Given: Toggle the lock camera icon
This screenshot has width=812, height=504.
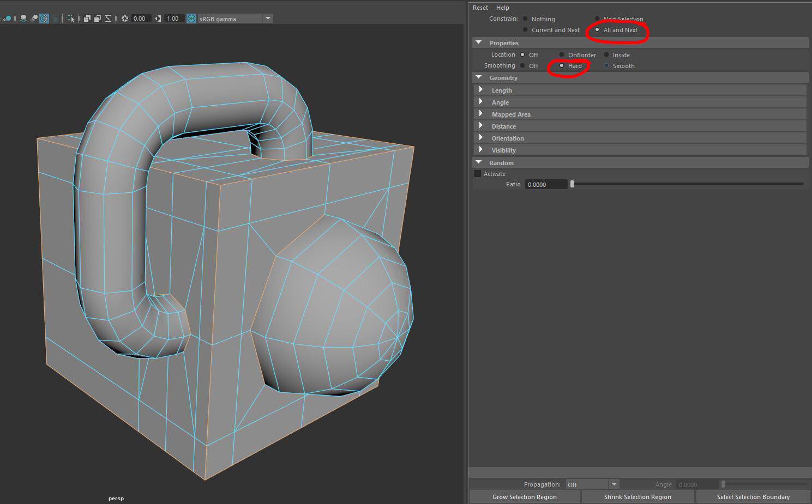Looking at the screenshot, I should click(23, 18).
